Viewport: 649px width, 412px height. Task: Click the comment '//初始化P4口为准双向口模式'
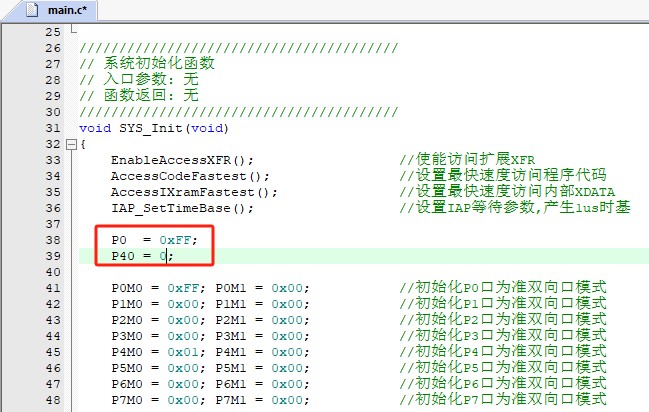(x=503, y=352)
